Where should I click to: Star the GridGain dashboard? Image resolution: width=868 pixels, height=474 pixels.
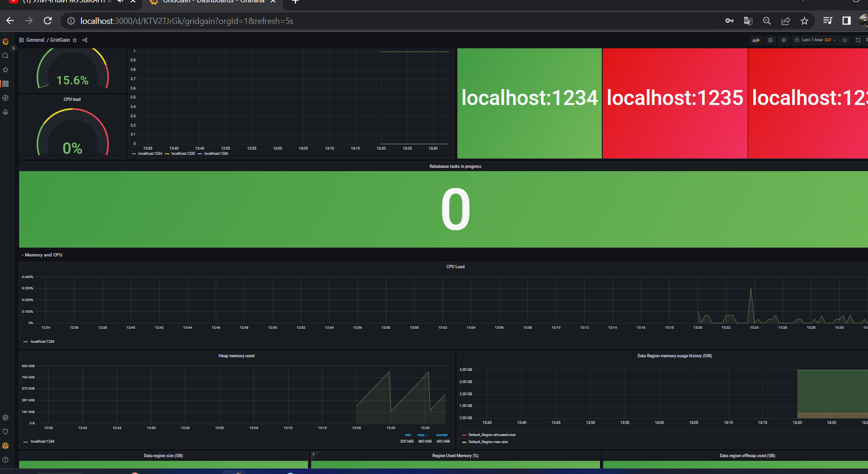tap(75, 40)
